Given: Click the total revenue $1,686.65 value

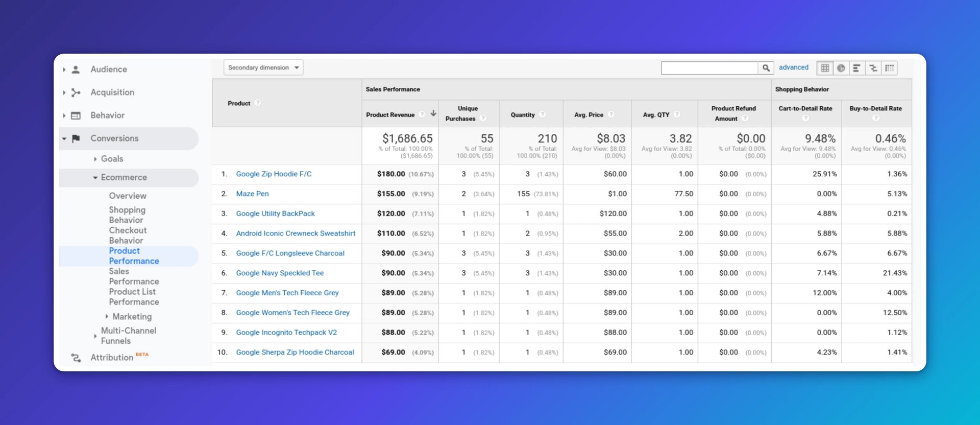Looking at the screenshot, I should 407,138.
